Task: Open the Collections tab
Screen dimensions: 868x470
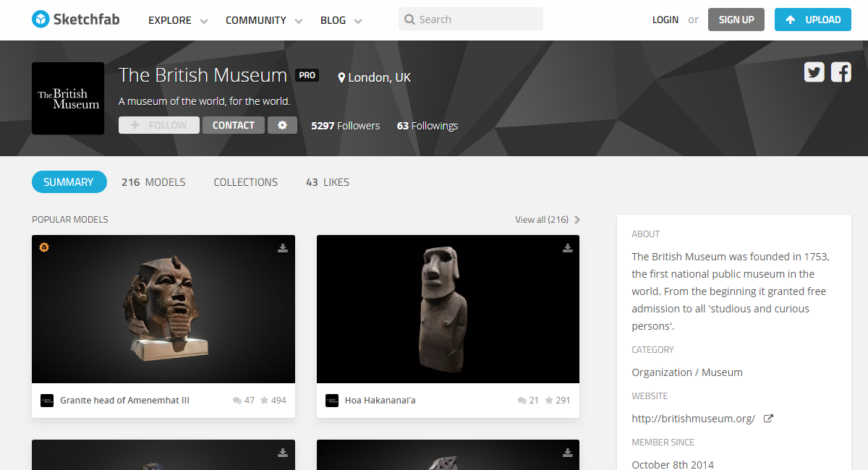Action: (x=245, y=182)
